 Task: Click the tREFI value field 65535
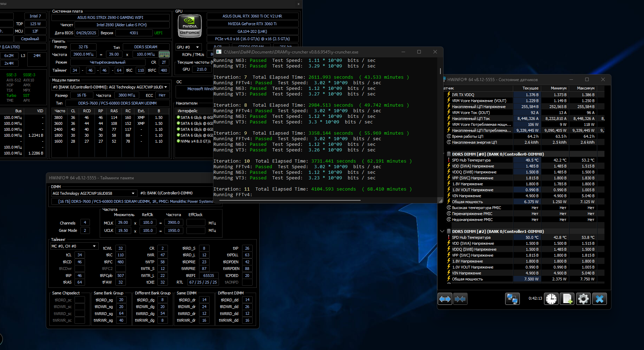click(209, 276)
